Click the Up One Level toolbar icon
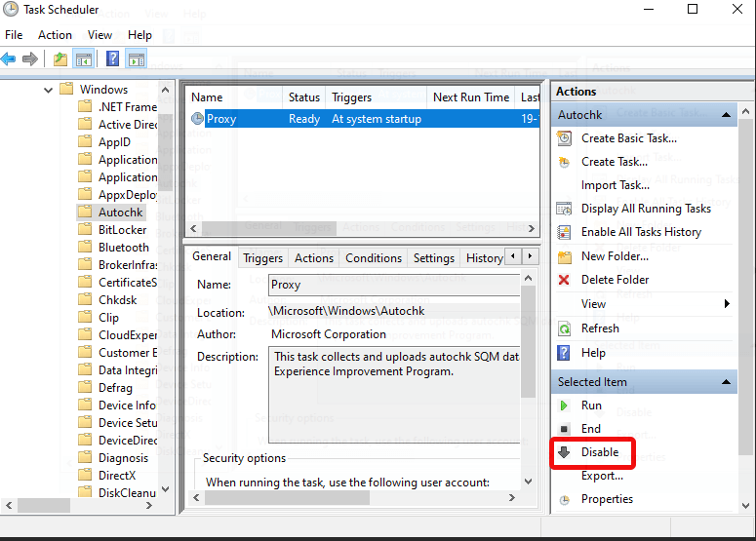756x541 pixels. (x=61, y=59)
